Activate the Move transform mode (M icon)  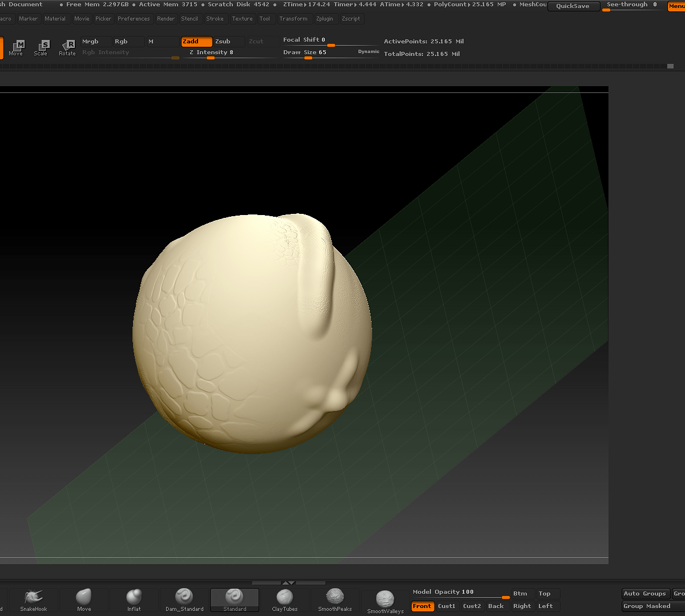coord(16,48)
